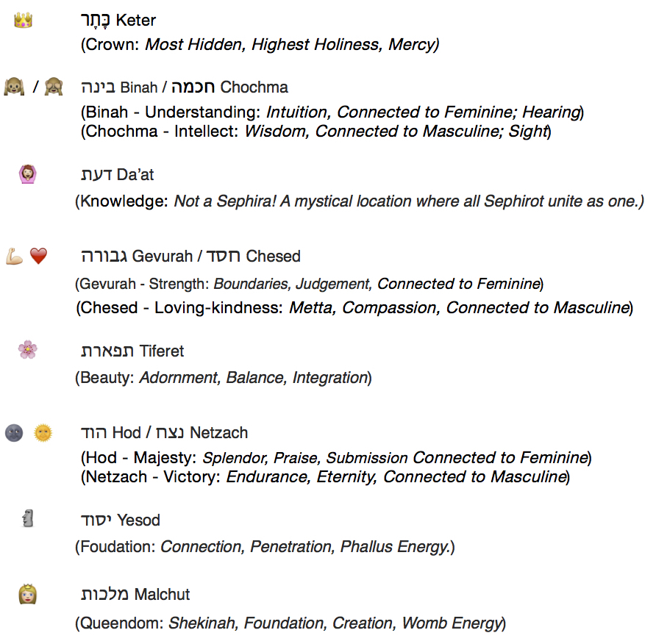
Task: Click the pink blossom emoji beside Tiferet
Action: click(28, 350)
